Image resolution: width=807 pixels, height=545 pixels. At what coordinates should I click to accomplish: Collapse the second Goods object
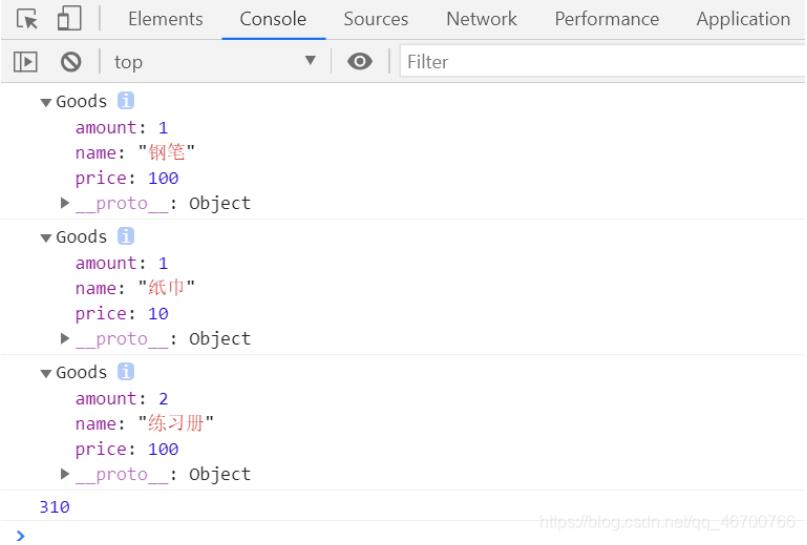(45, 238)
